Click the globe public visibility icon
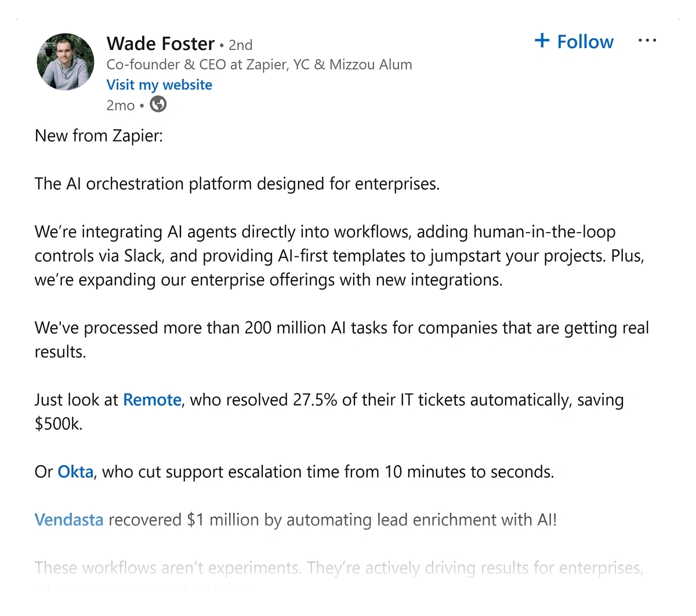 158,104
